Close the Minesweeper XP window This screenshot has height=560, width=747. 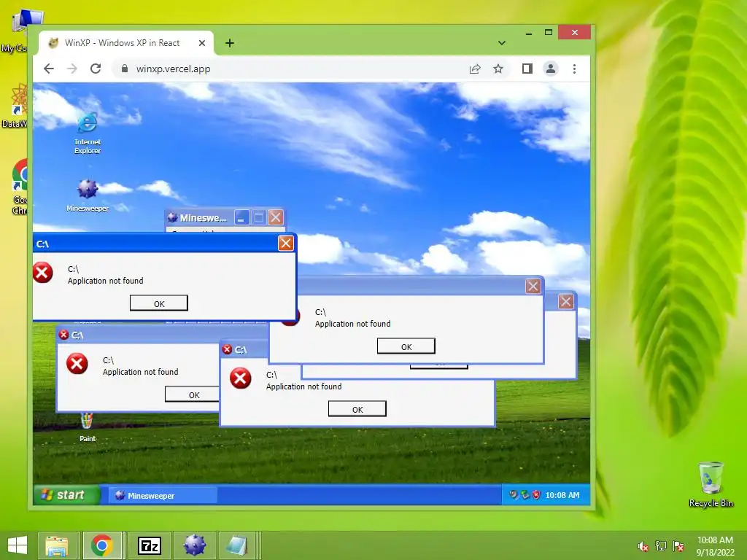pos(276,217)
